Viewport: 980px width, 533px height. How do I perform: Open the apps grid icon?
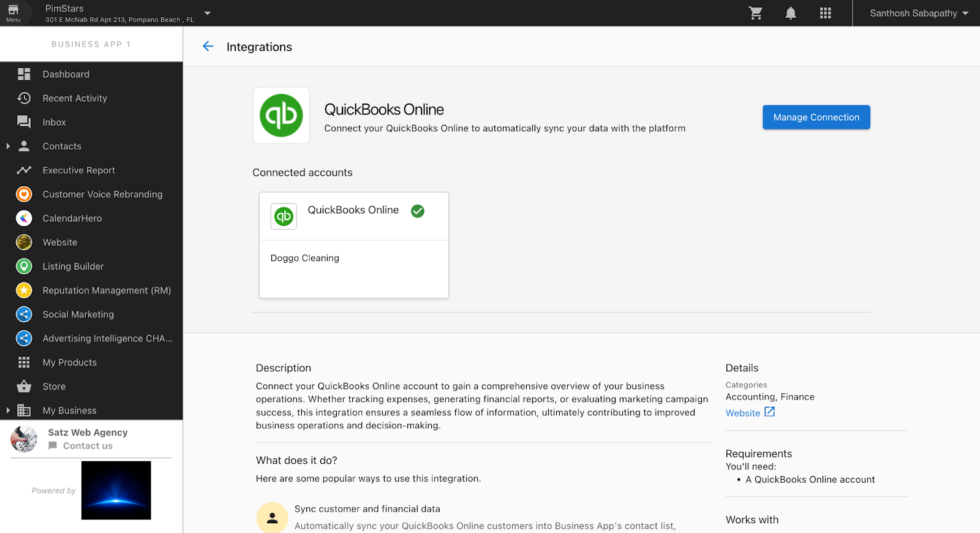(826, 13)
